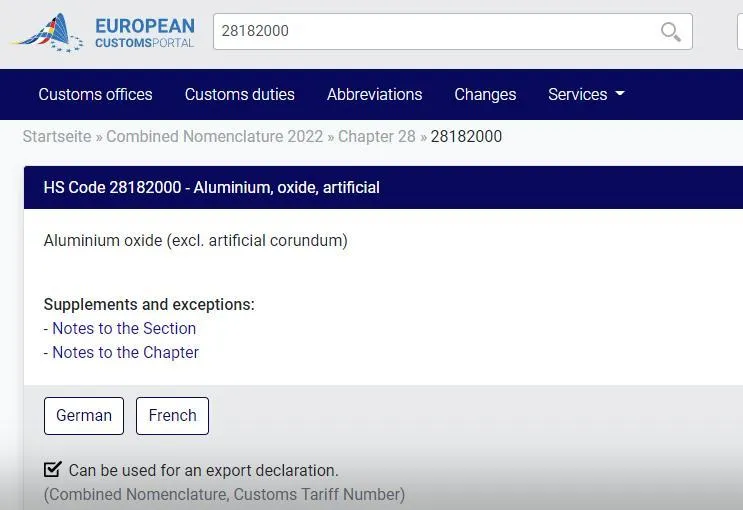Go to the Abbreviations page
The width and height of the screenshot is (743, 510).
tap(374, 95)
